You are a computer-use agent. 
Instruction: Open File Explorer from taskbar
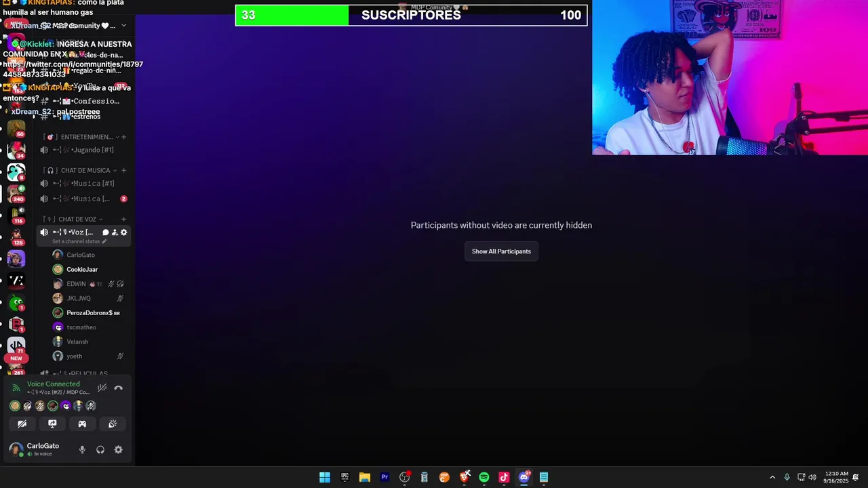click(364, 477)
